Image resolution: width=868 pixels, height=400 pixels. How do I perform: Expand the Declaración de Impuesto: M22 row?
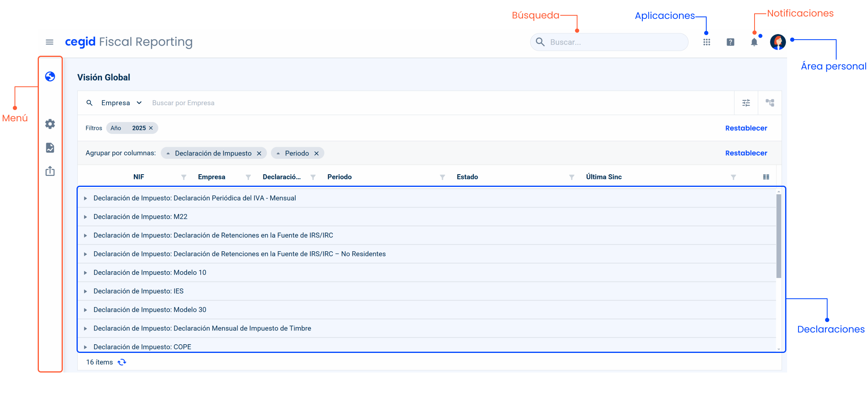(85, 217)
